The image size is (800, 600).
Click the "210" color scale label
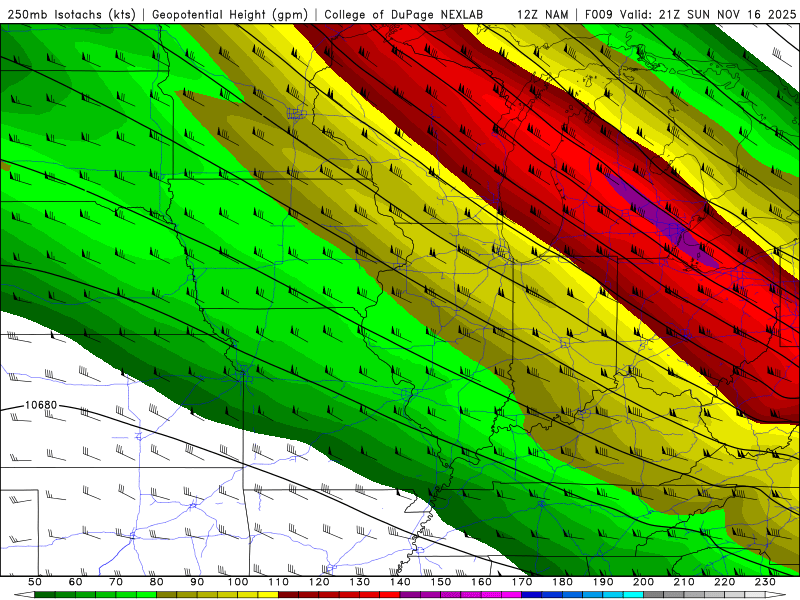(684, 582)
